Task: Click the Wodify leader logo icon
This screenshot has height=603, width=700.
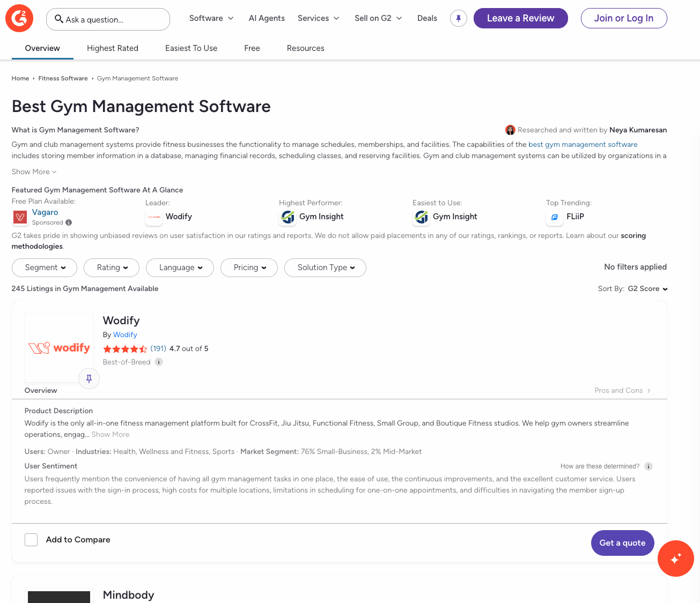Action: 154,217
